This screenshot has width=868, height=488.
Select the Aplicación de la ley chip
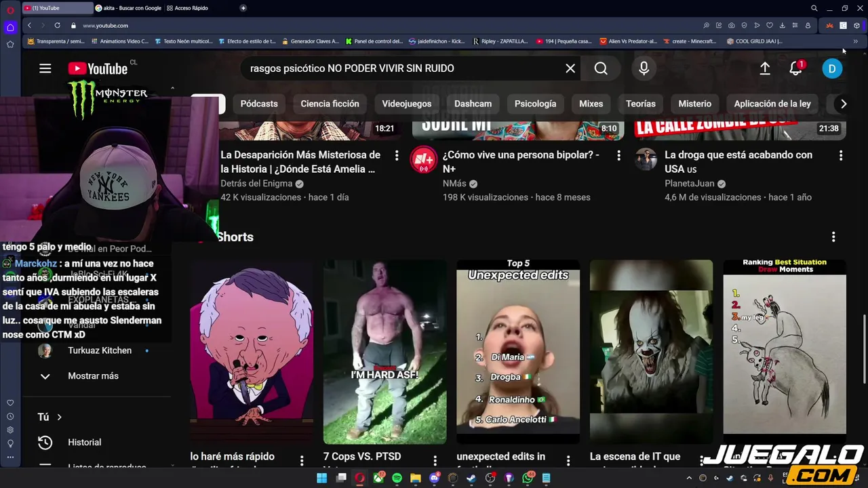pos(772,104)
